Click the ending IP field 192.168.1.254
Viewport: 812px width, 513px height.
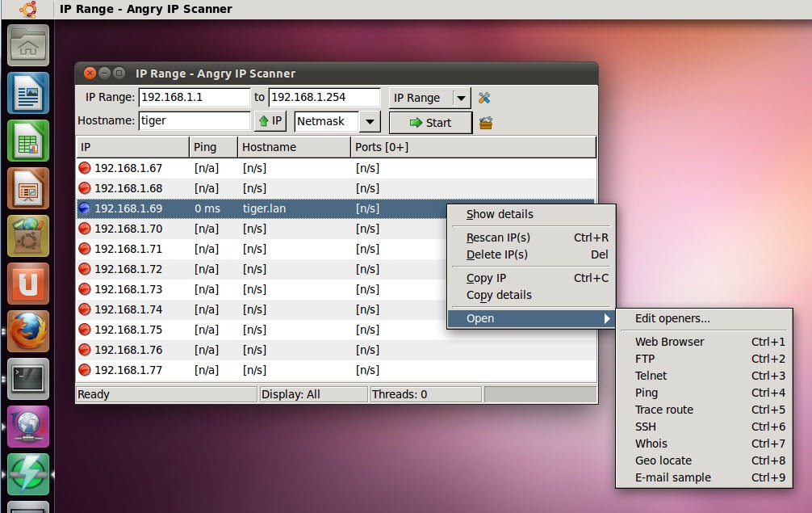pyautogui.click(x=324, y=97)
